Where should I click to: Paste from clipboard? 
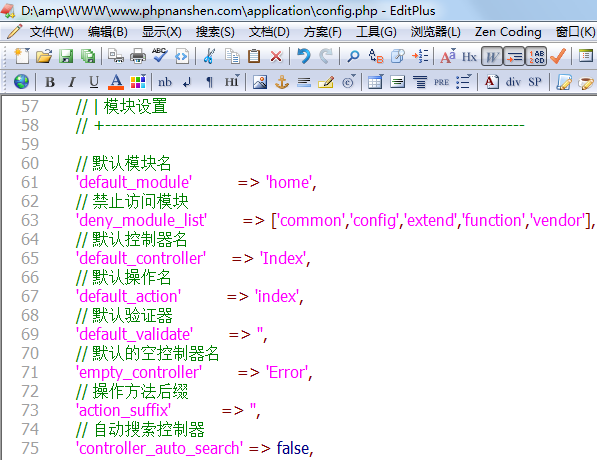pos(254,56)
